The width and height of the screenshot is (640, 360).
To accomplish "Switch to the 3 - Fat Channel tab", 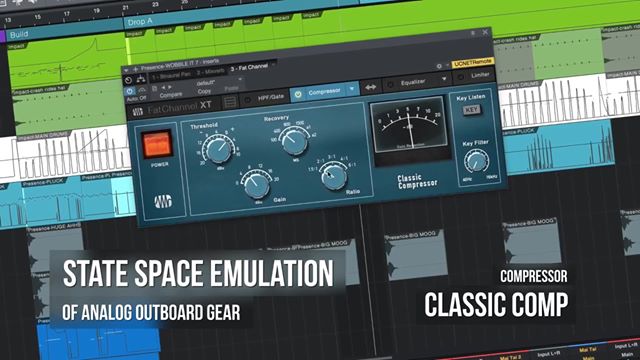I will tap(249, 67).
